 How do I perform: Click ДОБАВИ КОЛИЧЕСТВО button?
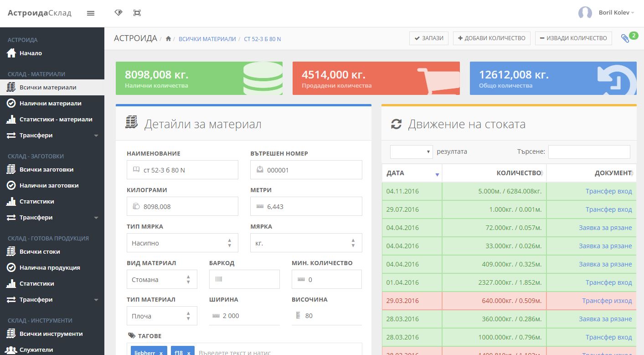[492, 38]
